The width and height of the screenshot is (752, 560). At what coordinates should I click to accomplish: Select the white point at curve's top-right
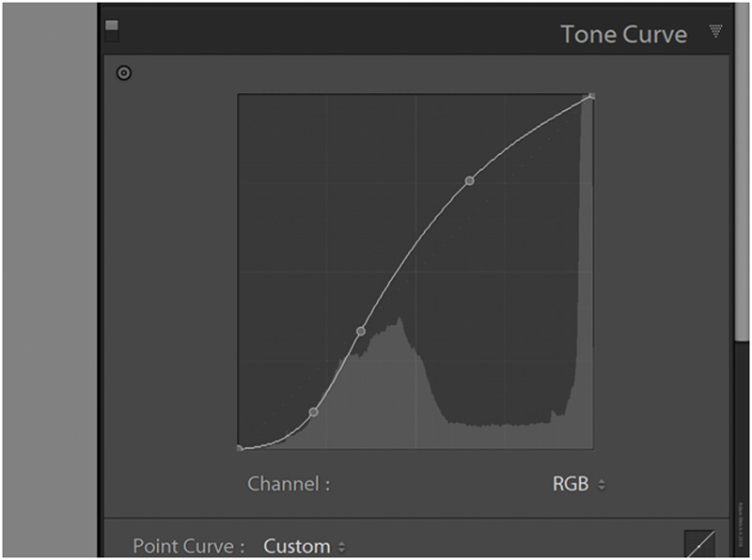[x=591, y=96]
